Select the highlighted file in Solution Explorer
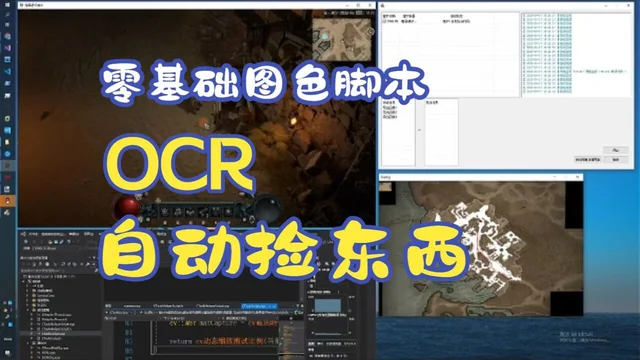 click(x=61, y=333)
